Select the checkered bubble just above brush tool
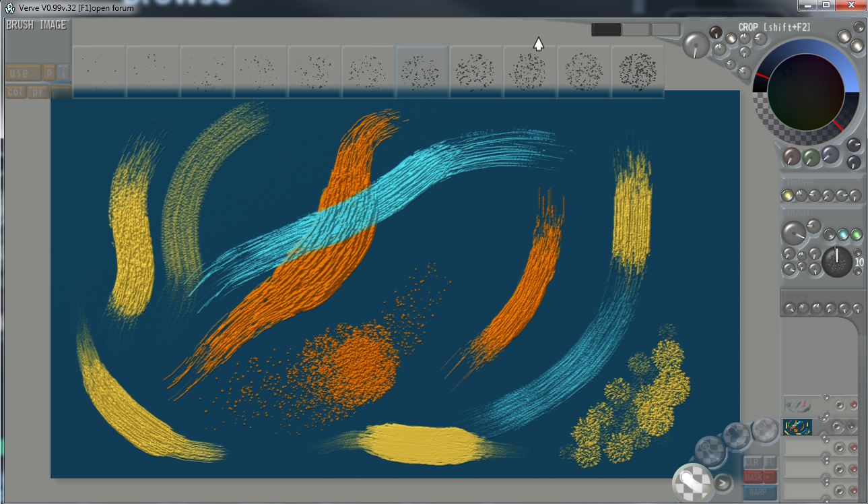868x504 pixels. pos(710,450)
